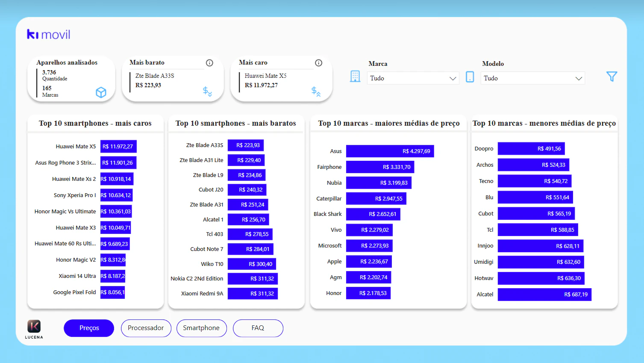Go to the Processador page
644x363 pixels.
(x=146, y=328)
